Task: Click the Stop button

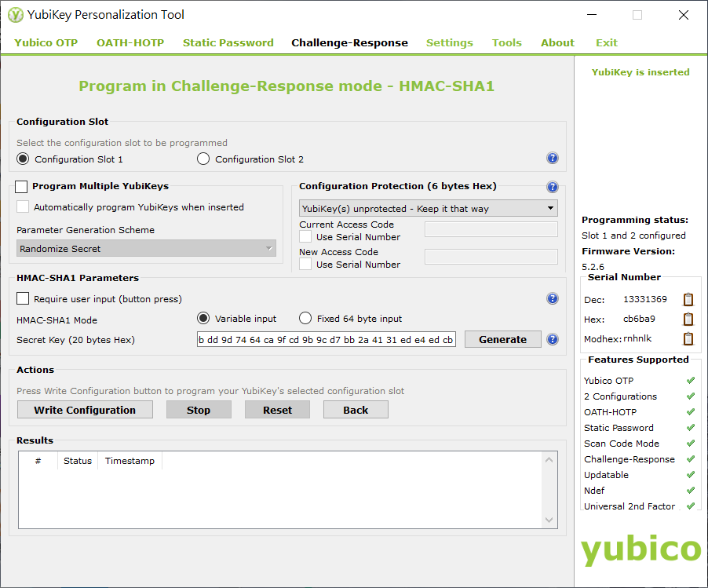Action: tap(199, 410)
